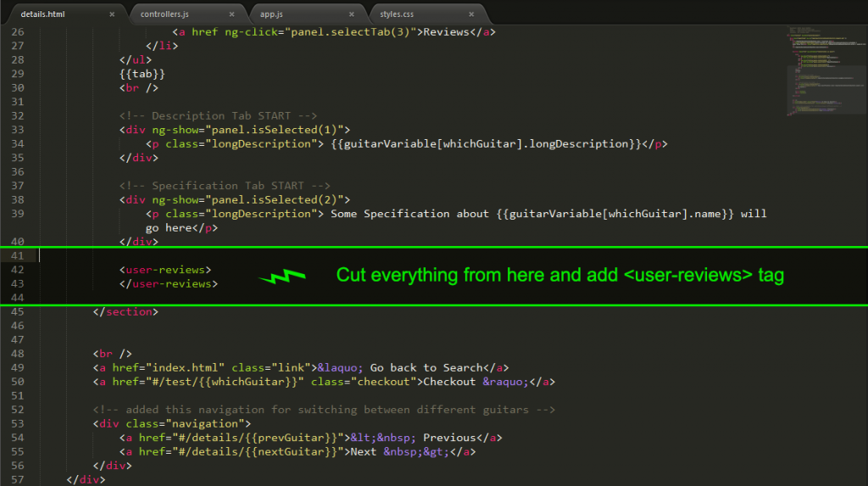
Task: Click 'Go back to Search' text
Action: coord(426,367)
